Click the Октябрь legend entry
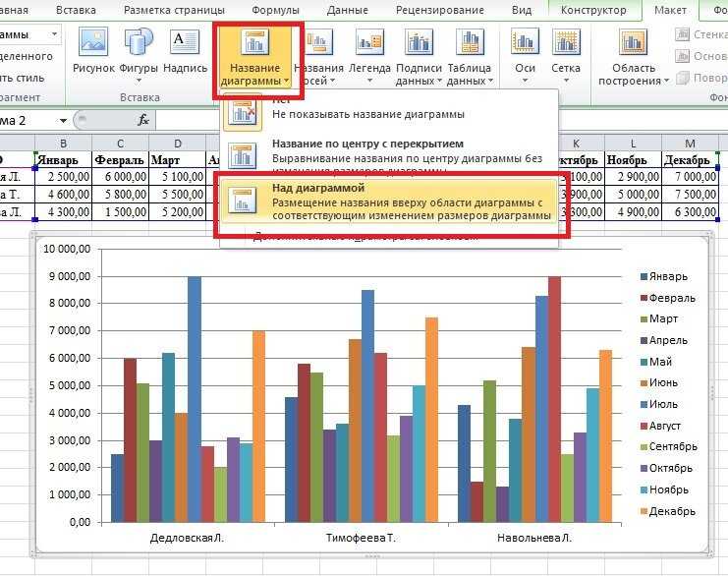The image size is (728, 576). [667, 468]
